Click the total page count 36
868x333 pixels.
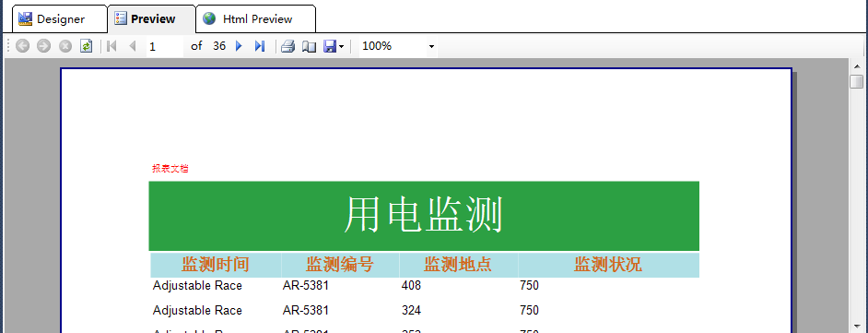pyautogui.click(x=219, y=46)
